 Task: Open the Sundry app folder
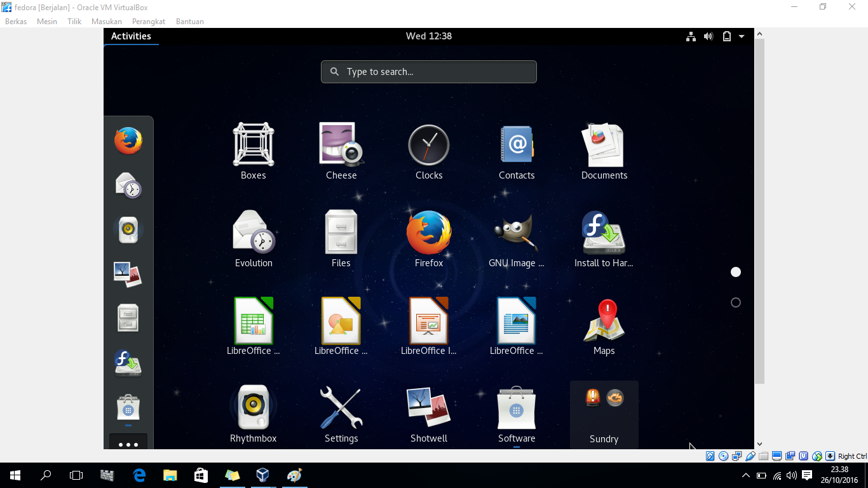604,415
